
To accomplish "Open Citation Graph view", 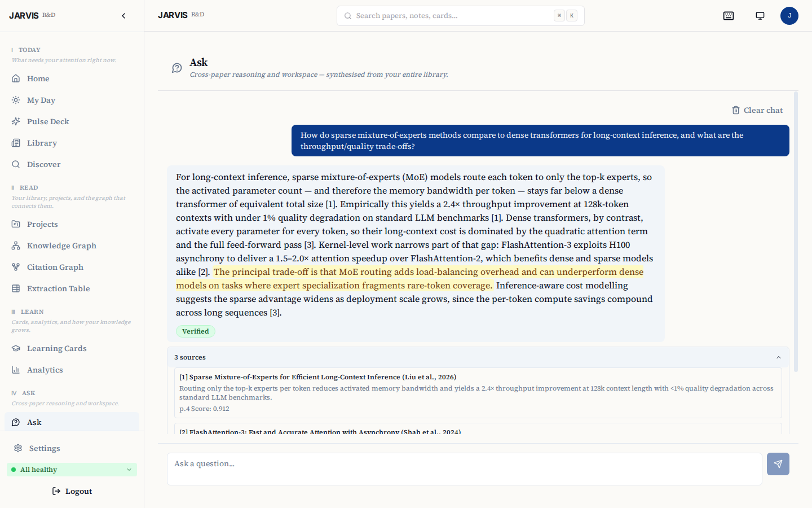I will [x=72, y=267].
